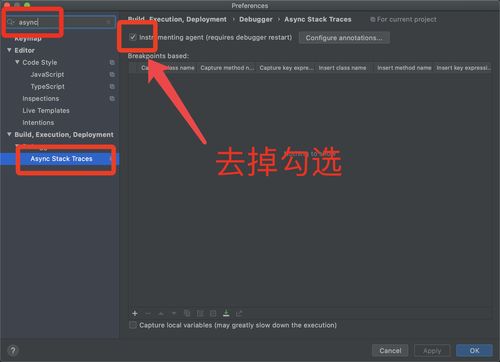Enable Capture local variables checkbox
This screenshot has width=500, height=362.
pyautogui.click(x=133, y=325)
